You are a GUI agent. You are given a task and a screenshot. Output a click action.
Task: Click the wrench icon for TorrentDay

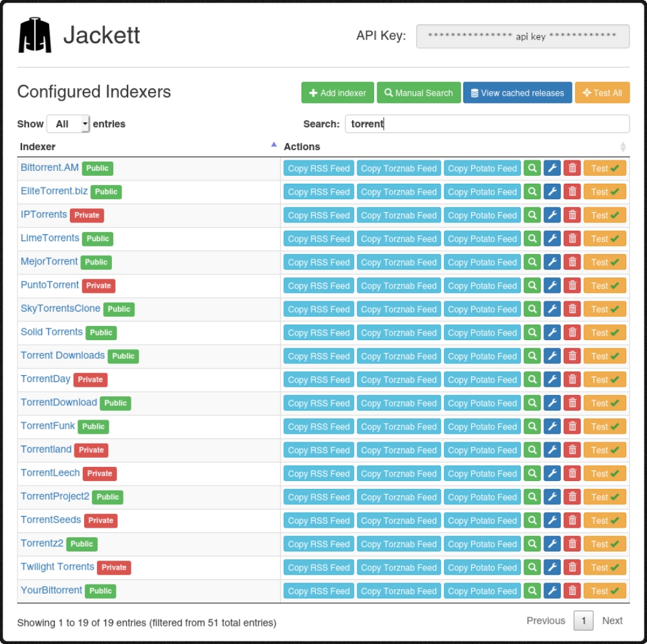point(552,380)
